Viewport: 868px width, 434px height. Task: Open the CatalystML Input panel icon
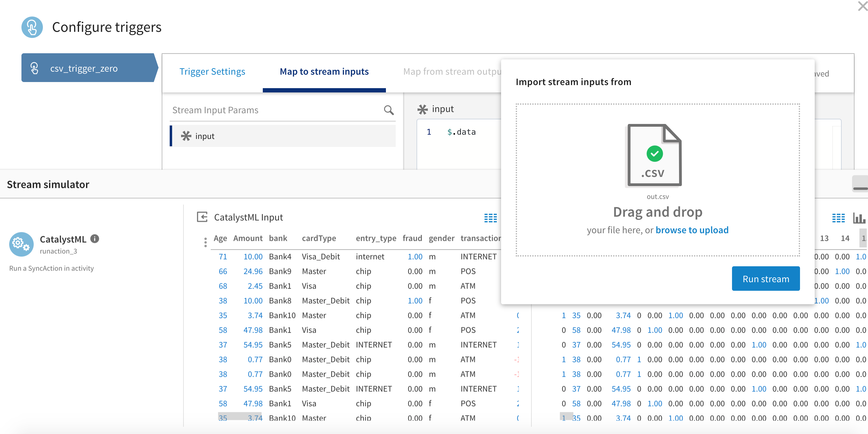[x=202, y=217]
